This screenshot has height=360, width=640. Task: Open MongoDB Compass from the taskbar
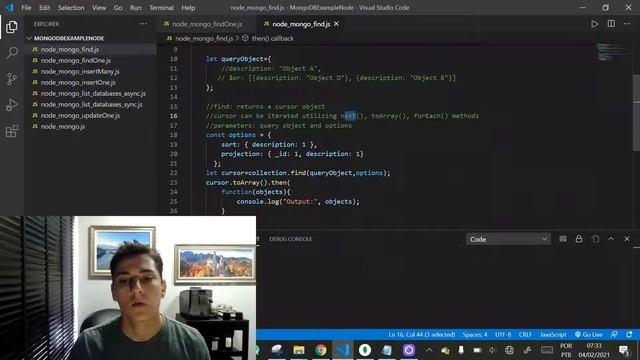(x=365, y=350)
